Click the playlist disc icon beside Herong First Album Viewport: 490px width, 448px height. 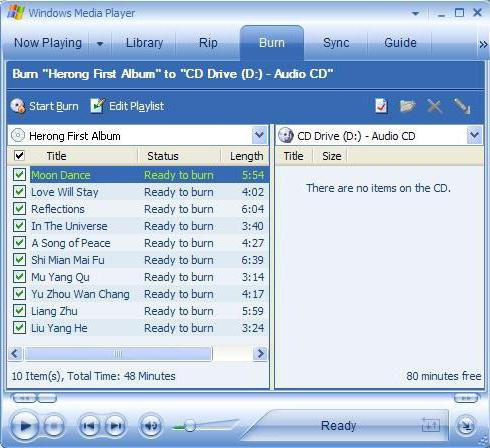(18, 135)
